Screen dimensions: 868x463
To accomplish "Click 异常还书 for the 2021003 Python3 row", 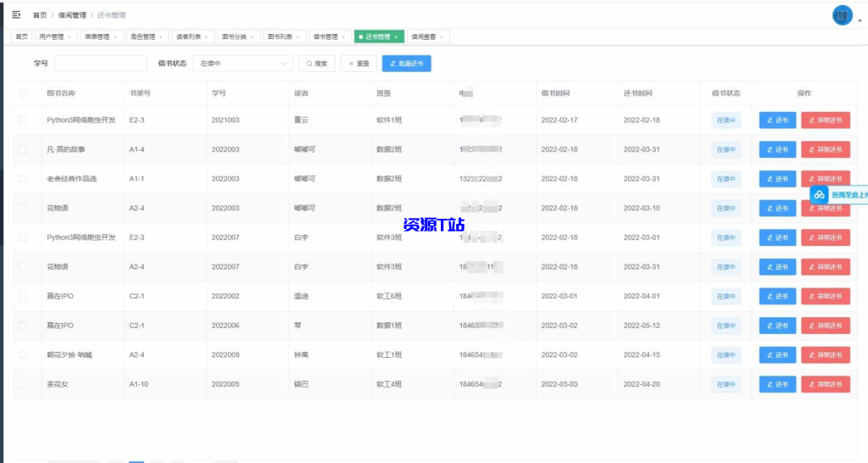I will (x=826, y=120).
